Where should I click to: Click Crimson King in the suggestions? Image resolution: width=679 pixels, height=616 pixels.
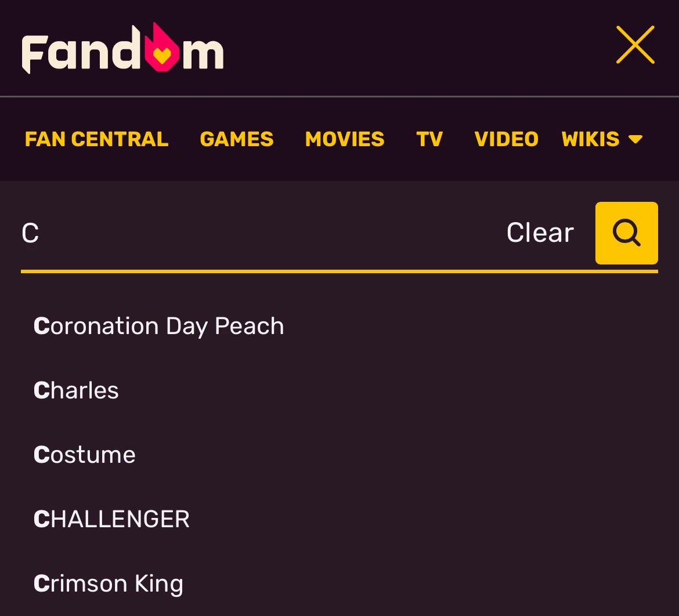[108, 584]
